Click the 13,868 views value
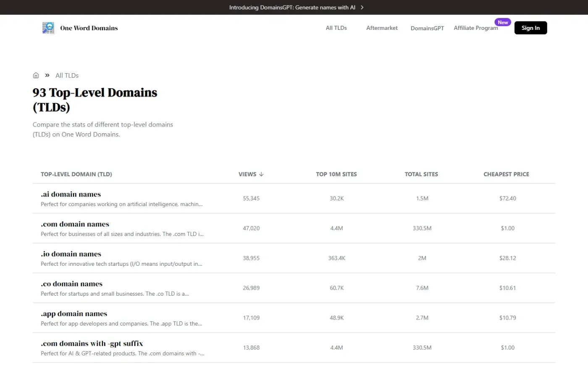This screenshot has width=588, height=368. 251,348
